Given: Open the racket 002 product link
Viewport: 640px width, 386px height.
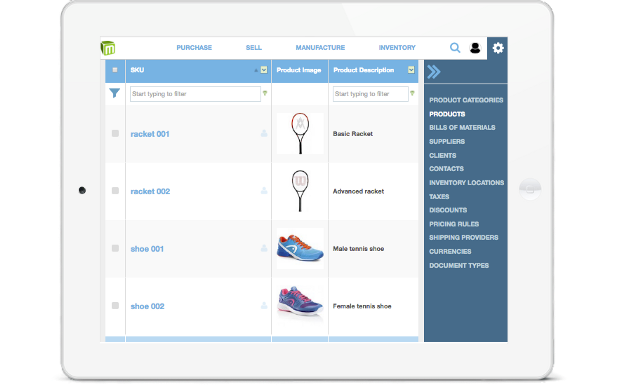Looking at the screenshot, I should click(150, 191).
